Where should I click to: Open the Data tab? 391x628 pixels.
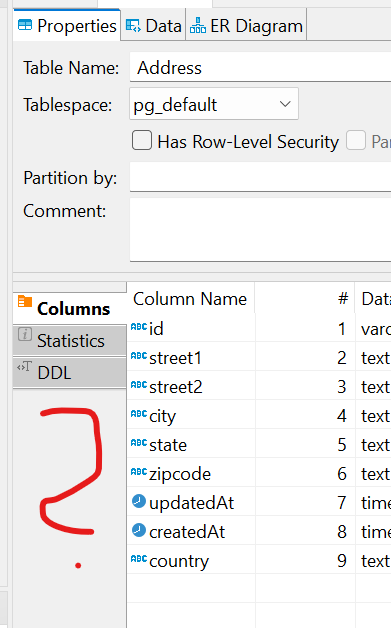click(x=153, y=26)
